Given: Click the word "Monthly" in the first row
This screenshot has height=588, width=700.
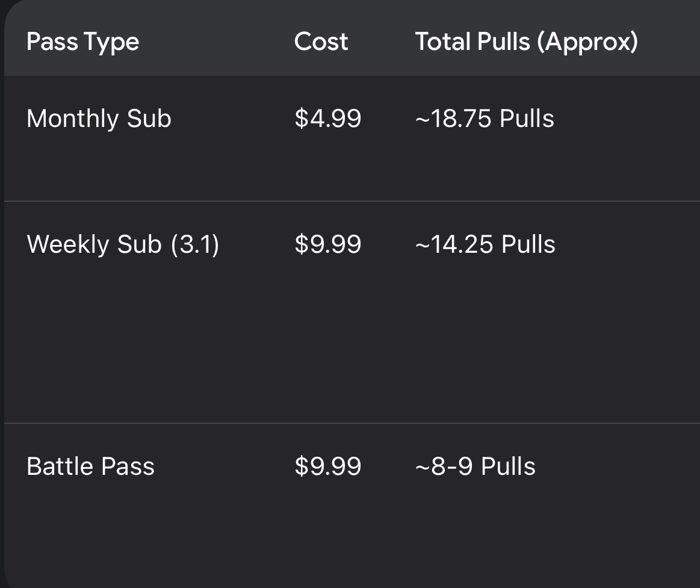Looking at the screenshot, I should point(73,119).
